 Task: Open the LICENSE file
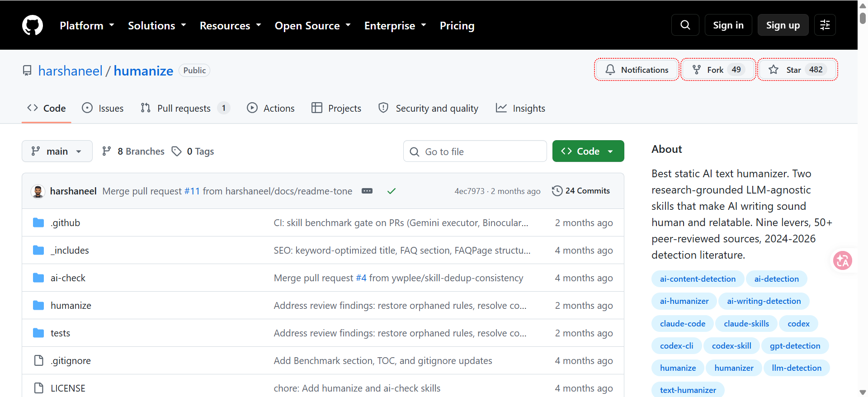[68, 388]
